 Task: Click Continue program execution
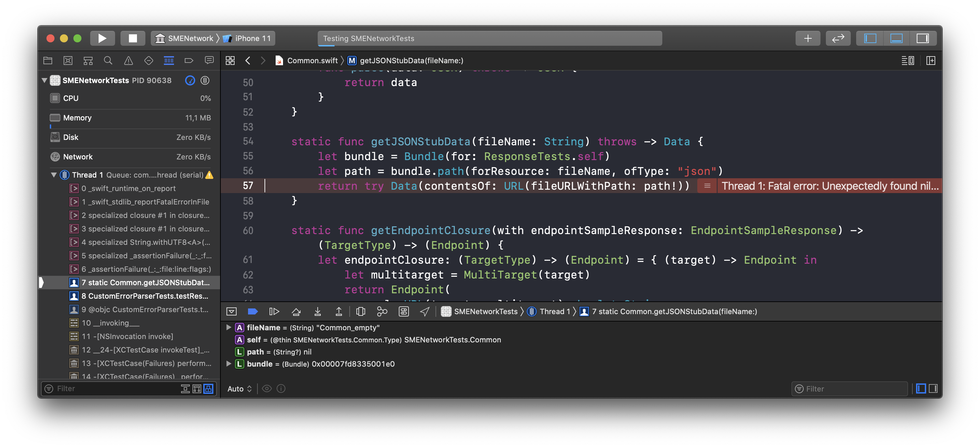[x=274, y=311]
